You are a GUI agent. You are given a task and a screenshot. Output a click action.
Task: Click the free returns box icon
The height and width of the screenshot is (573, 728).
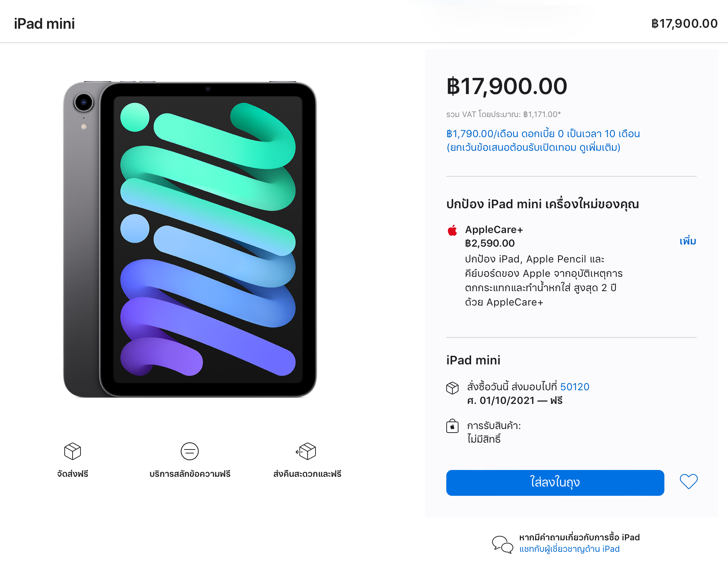[306, 451]
